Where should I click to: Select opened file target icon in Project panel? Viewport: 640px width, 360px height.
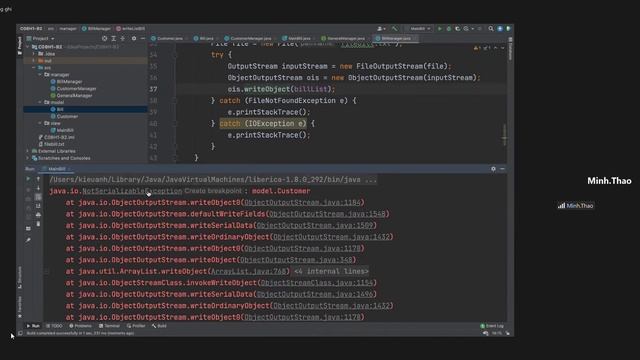coord(104,38)
